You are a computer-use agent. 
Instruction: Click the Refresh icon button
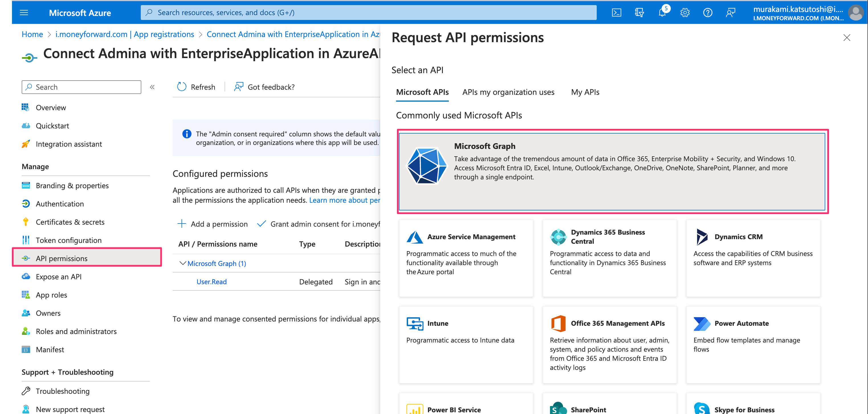coord(182,87)
